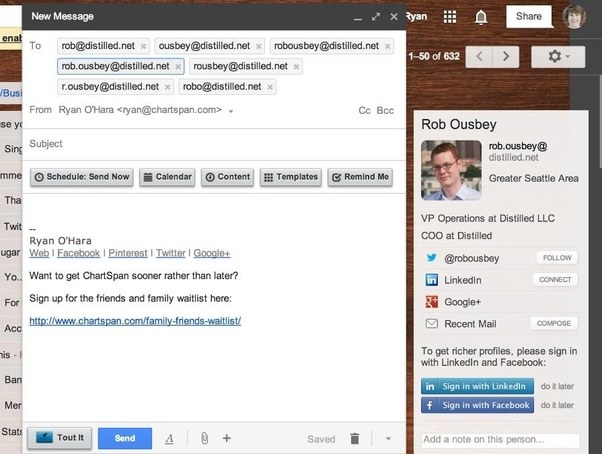Viewport: 602px width, 454px height.
Task: Sign in with Facebook
Action: (x=477, y=405)
